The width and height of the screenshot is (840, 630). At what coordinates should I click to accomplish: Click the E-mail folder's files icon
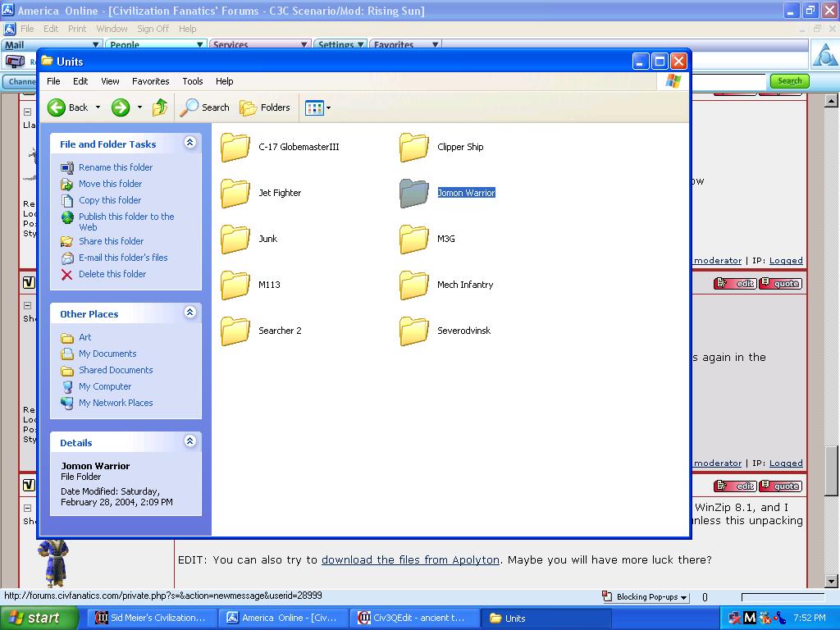point(67,258)
